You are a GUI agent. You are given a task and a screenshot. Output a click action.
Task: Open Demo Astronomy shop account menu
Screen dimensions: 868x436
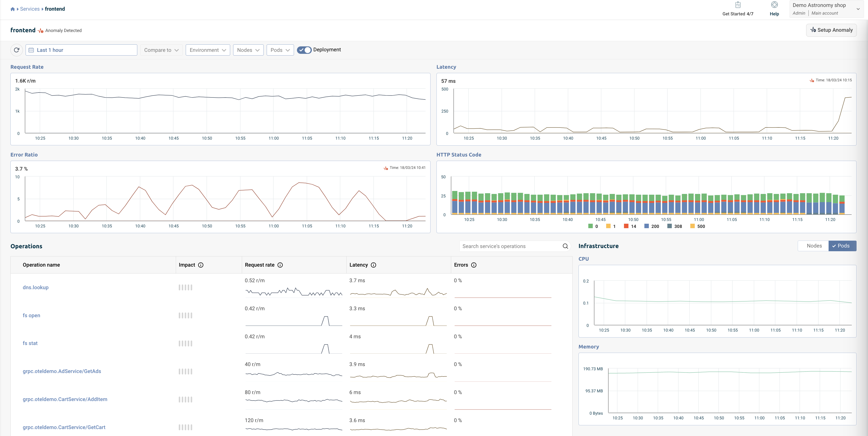(826, 9)
